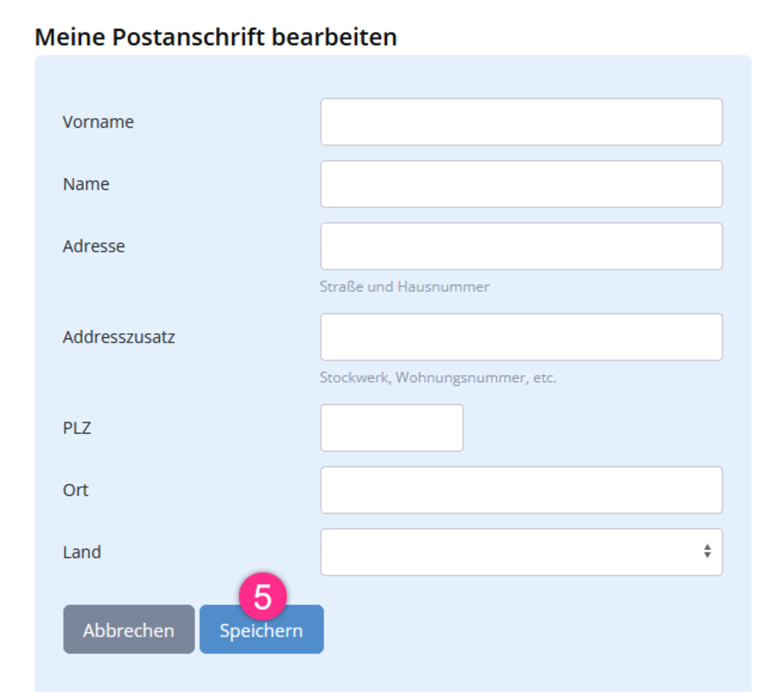
Task: Click the Name field label
Action: tap(86, 184)
